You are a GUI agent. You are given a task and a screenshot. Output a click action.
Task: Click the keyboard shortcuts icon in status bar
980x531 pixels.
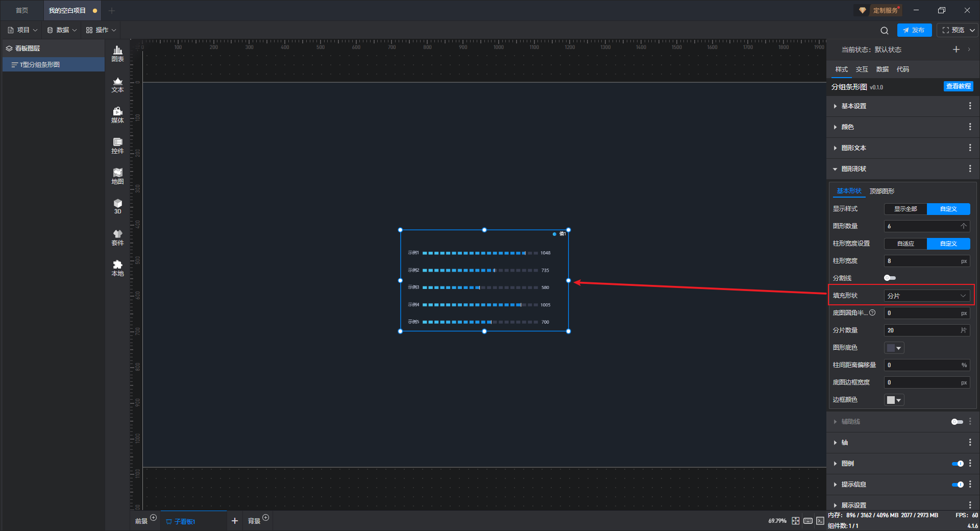(808, 521)
